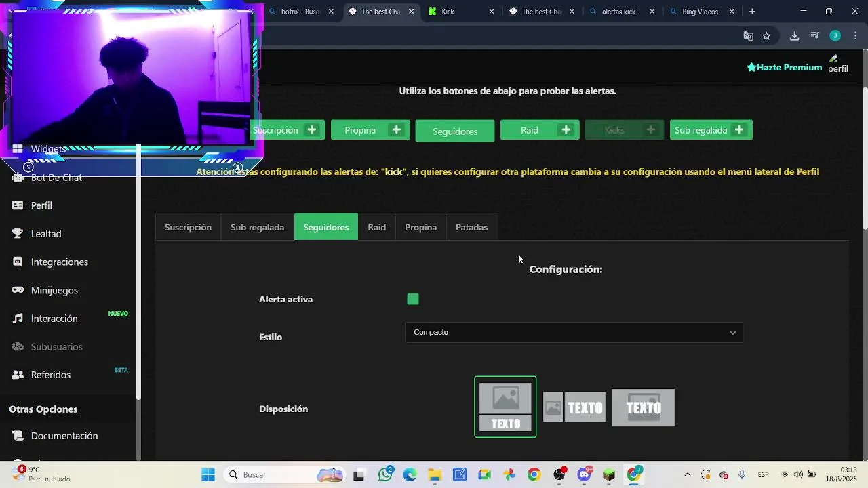The image size is (868, 488).
Task: Click the Perfil card icon in sidebar
Action: [x=18, y=205]
